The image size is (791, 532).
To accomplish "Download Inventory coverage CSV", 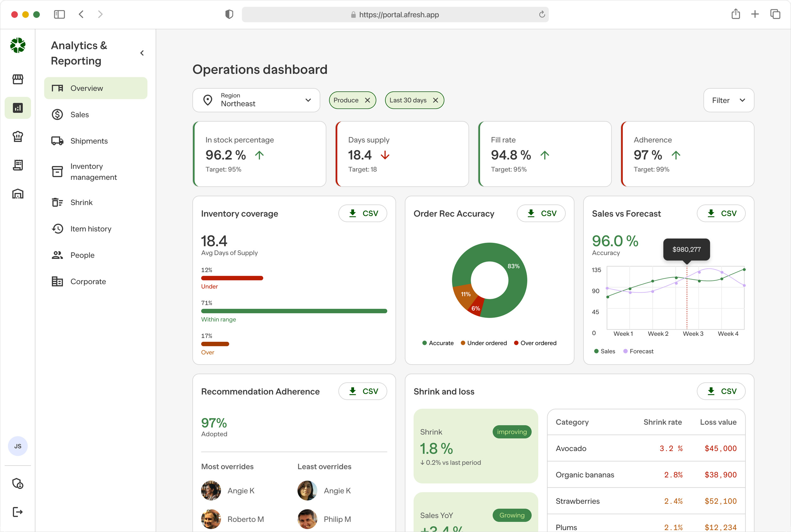I will click(363, 213).
